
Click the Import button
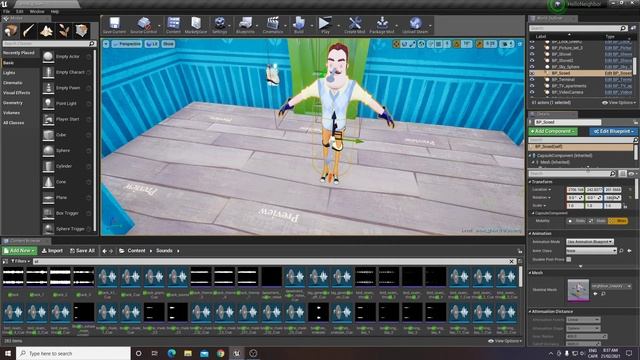coord(52,251)
